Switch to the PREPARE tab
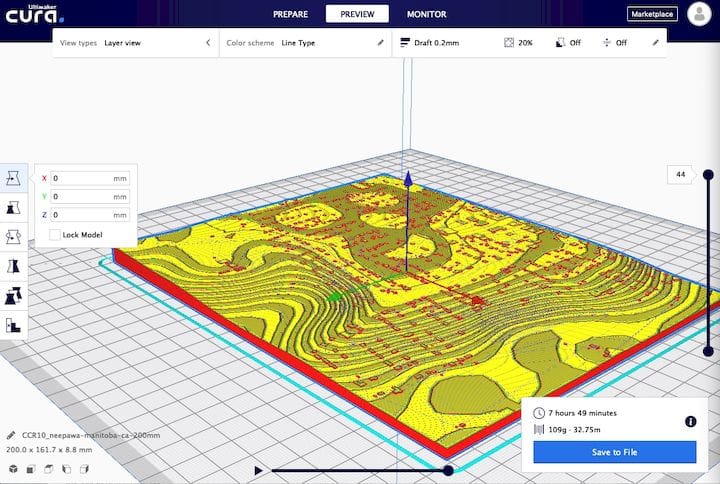The image size is (720, 484). point(291,14)
